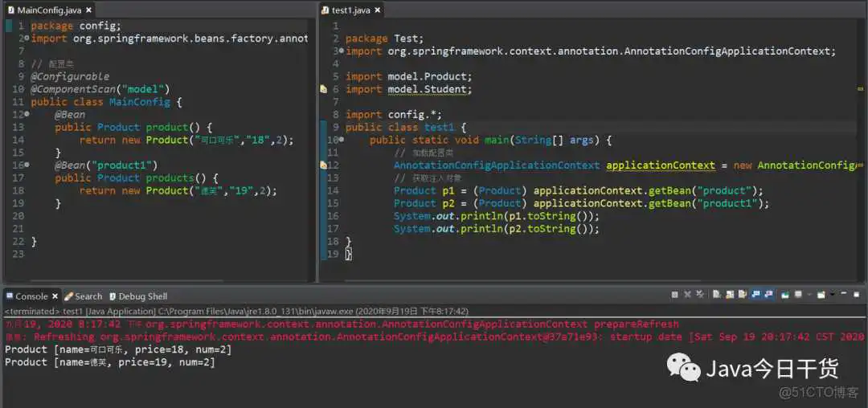This screenshot has height=408, width=868.
Task: Click warning marker on 'import model.Student' line
Action: [324, 89]
